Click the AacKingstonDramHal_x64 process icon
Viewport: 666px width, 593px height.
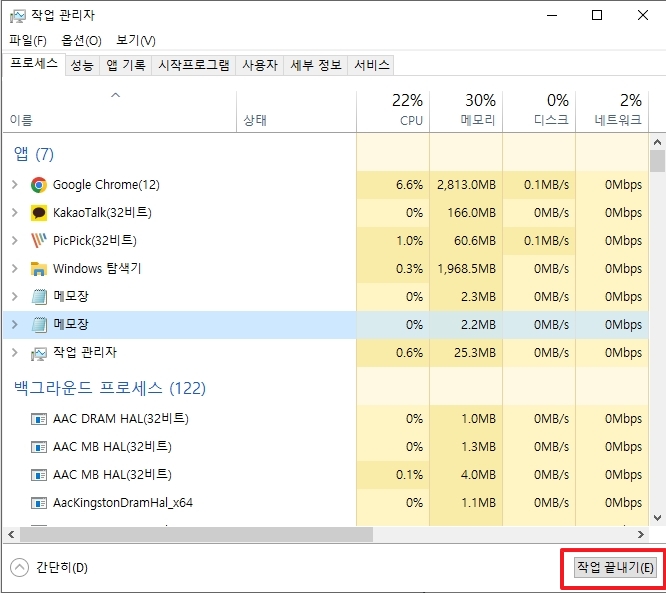click(x=39, y=503)
